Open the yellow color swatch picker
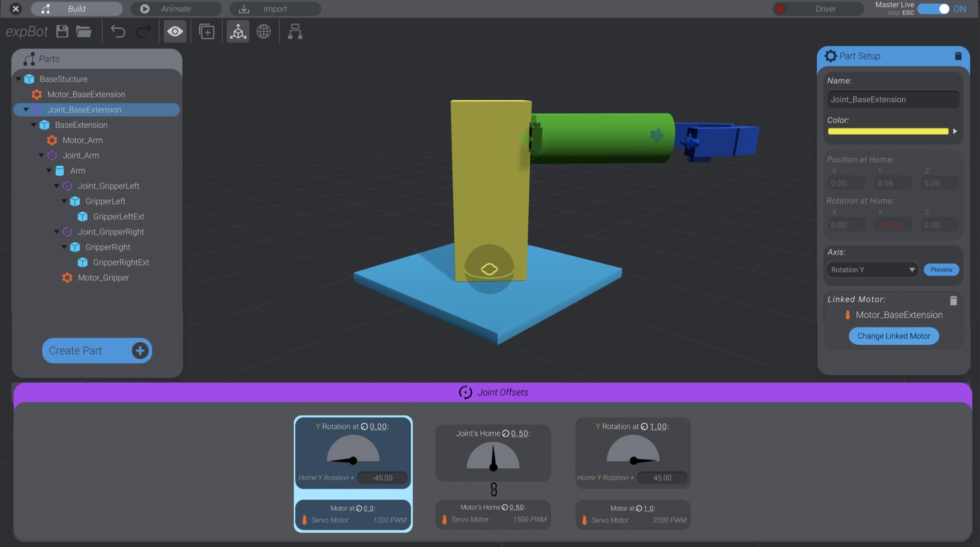This screenshot has height=547, width=980. click(888, 131)
